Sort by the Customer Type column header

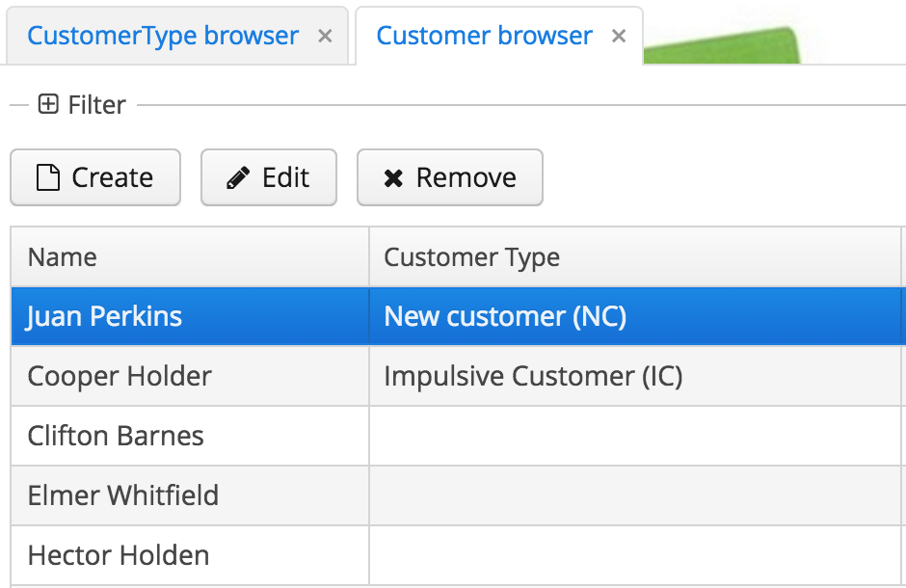(x=635, y=257)
